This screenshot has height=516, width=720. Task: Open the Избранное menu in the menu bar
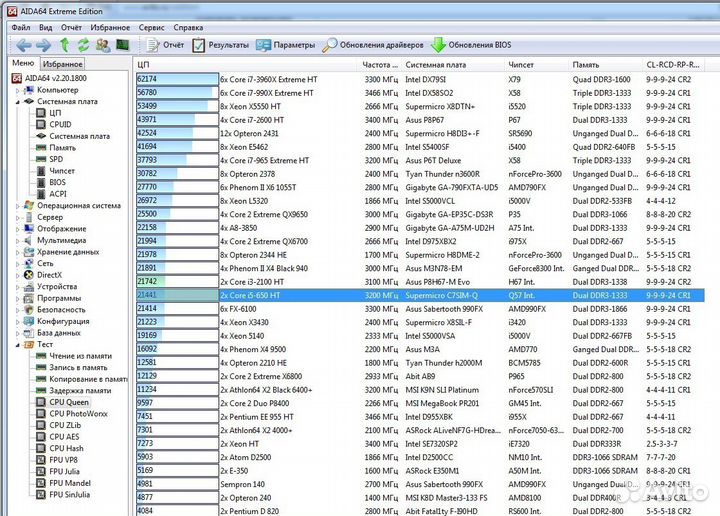coord(110,28)
